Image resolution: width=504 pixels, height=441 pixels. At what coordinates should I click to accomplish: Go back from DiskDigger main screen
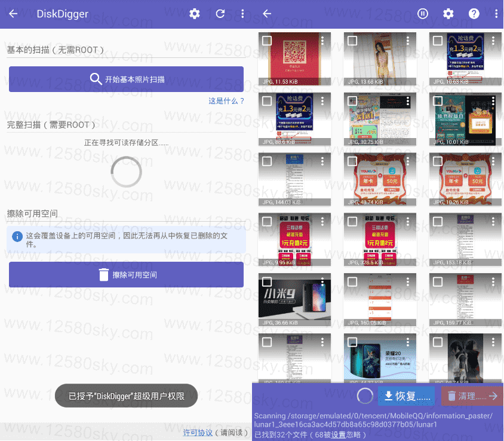click(13, 14)
